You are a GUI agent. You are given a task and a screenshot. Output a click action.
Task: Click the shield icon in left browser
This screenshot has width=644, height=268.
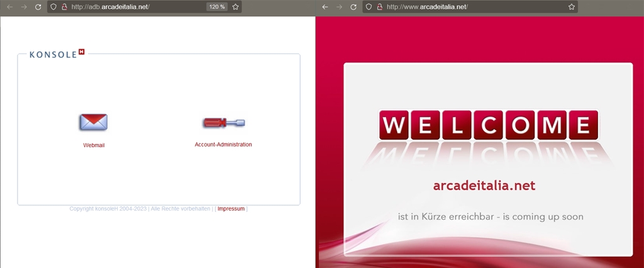click(53, 7)
